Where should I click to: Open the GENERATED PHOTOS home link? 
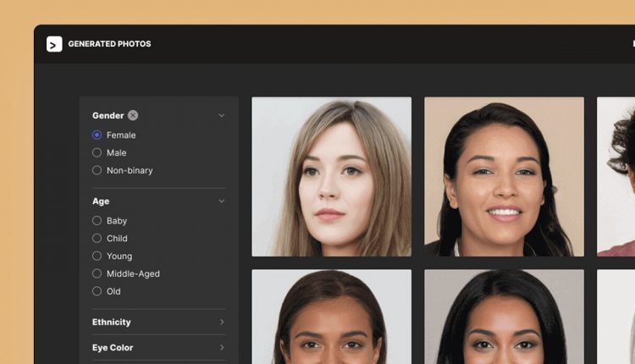coord(109,44)
